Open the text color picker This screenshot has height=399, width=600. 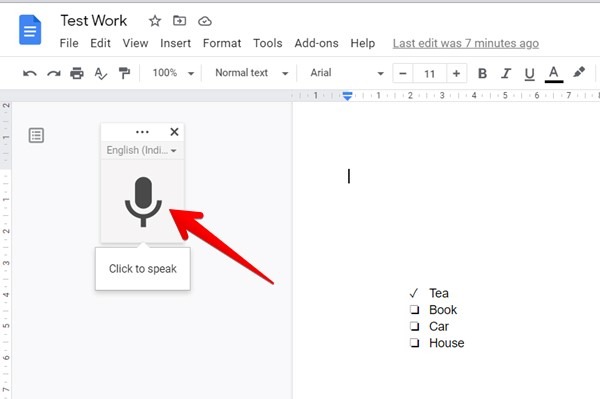point(554,74)
